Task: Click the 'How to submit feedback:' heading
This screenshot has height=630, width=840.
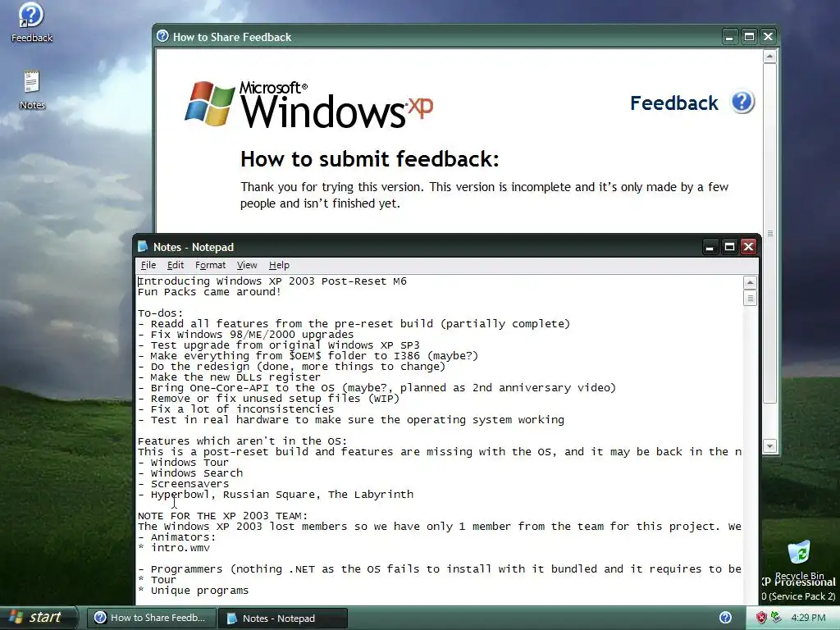Action: point(370,159)
